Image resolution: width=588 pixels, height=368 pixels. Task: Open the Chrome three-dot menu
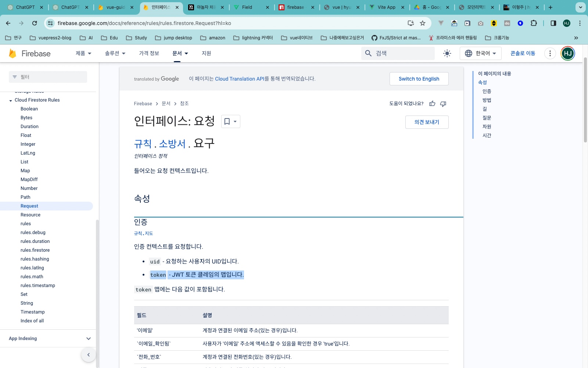point(580,23)
